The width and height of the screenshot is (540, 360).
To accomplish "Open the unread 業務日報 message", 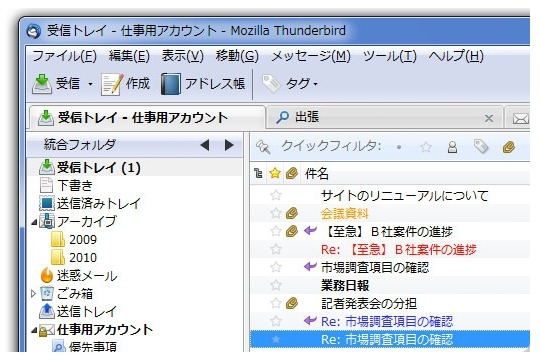I will coord(345,286).
